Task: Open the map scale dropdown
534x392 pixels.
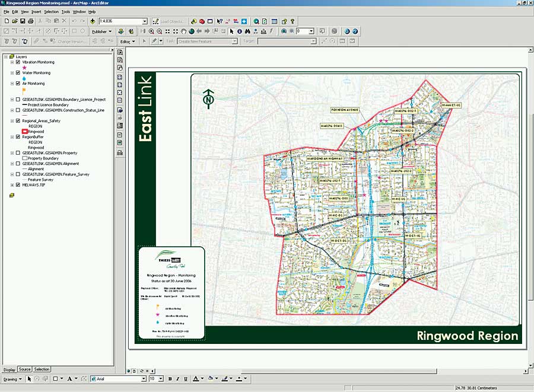Action: [x=144, y=21]
